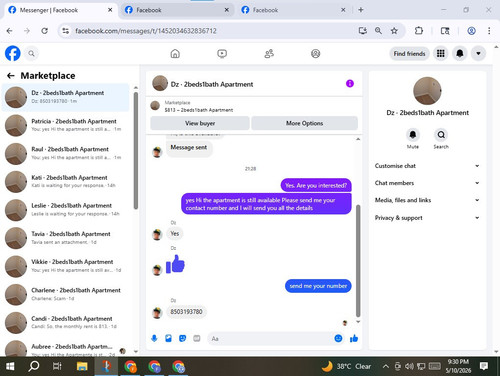Click the 'send me your number' message
500x376 pixels.
tap(318, 286)
